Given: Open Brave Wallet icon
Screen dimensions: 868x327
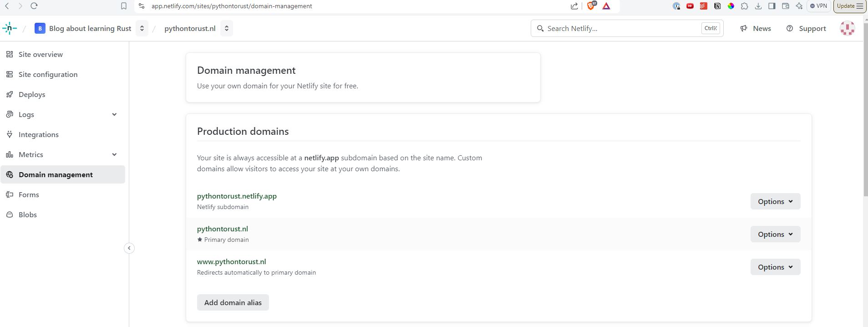Looking at the screenshot, I should (786, 6).
